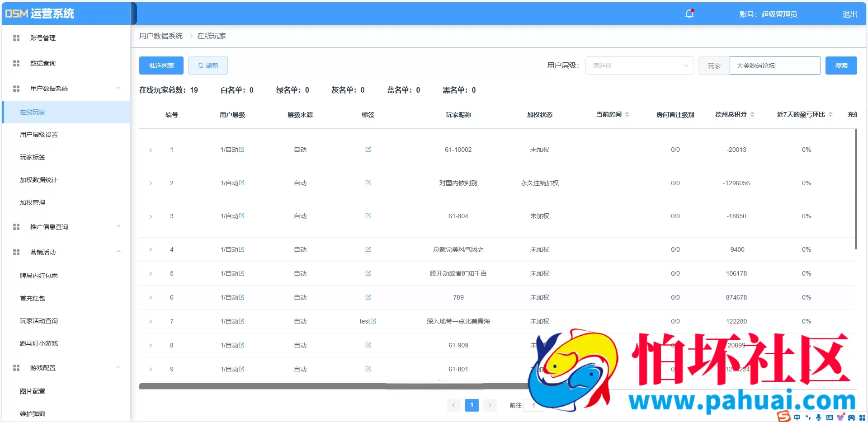Click the 刷新 refresh button

click(208, 66)
